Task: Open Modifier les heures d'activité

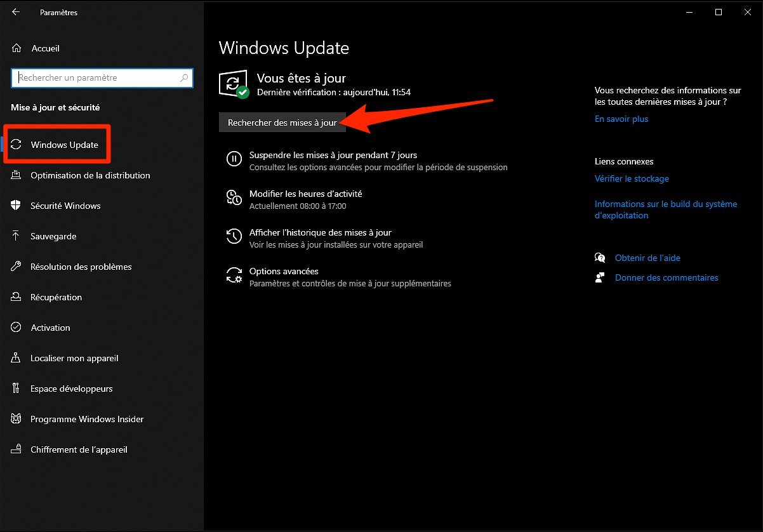Action: click(305, 194)
